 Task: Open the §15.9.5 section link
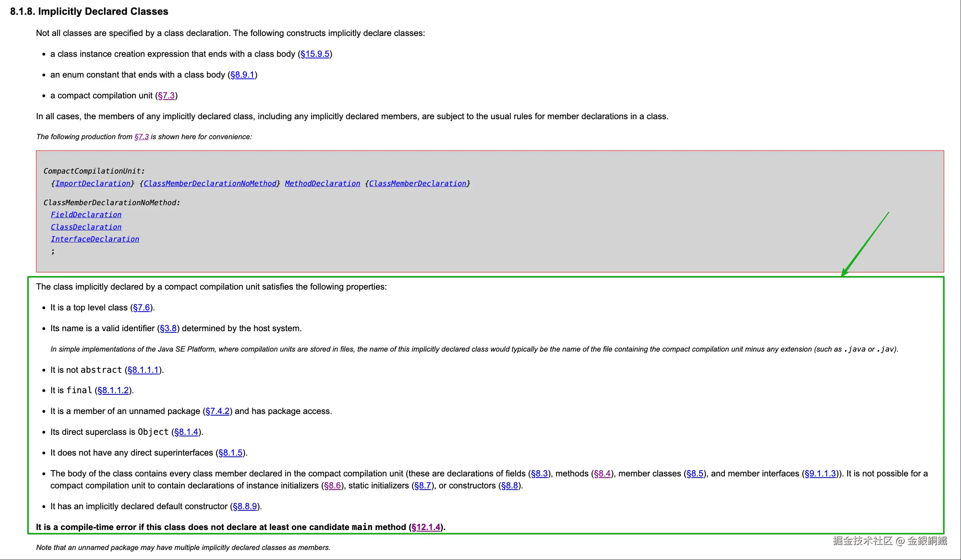tap(315, 54)
